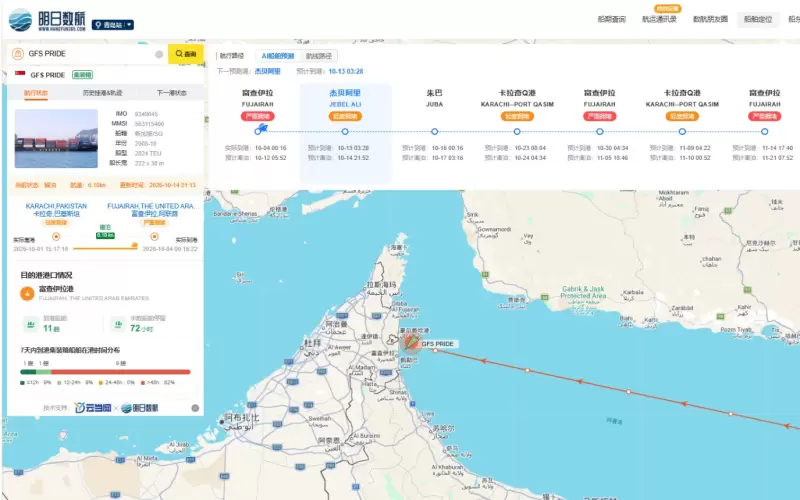
Task: Clear the search with the gray circle button
Action: [x=159, y=54]
